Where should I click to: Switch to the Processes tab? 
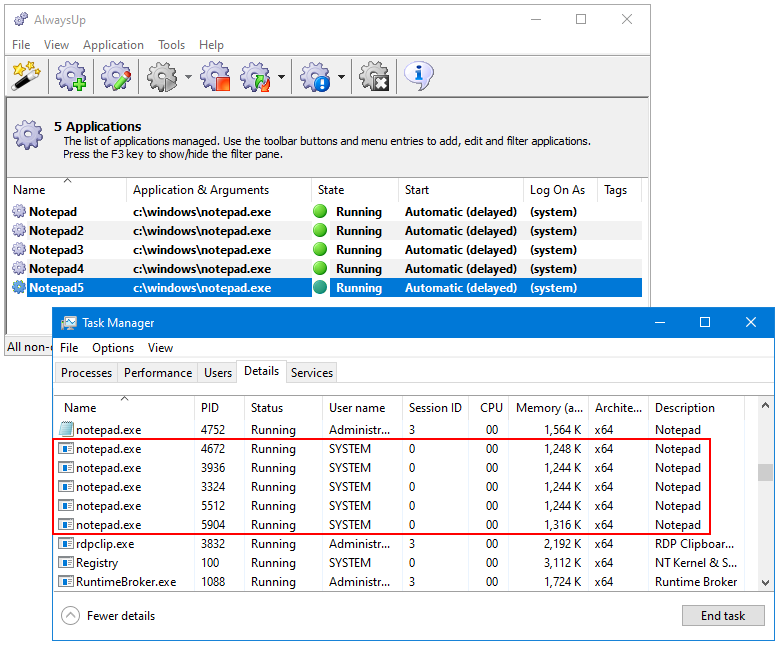pos(87,372)
